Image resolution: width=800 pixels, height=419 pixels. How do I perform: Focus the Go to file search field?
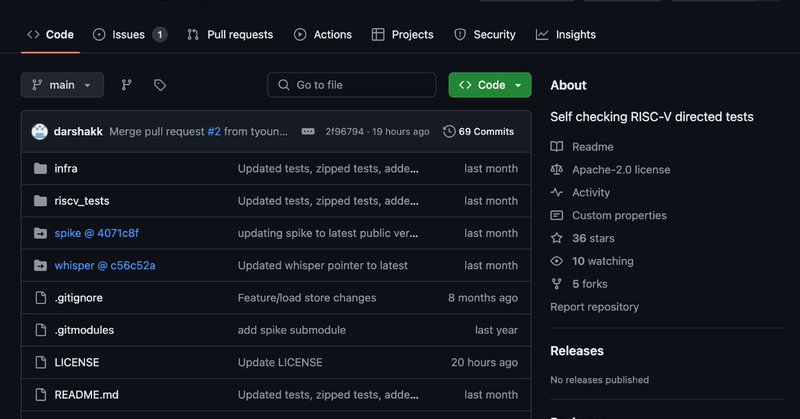coord(352,85)
